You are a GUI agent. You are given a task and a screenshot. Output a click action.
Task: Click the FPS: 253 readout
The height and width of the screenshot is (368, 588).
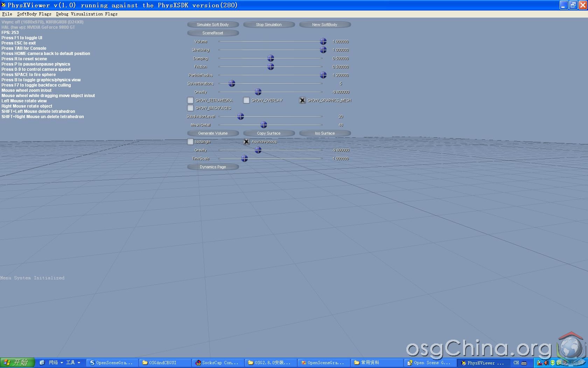click(10, 32)
